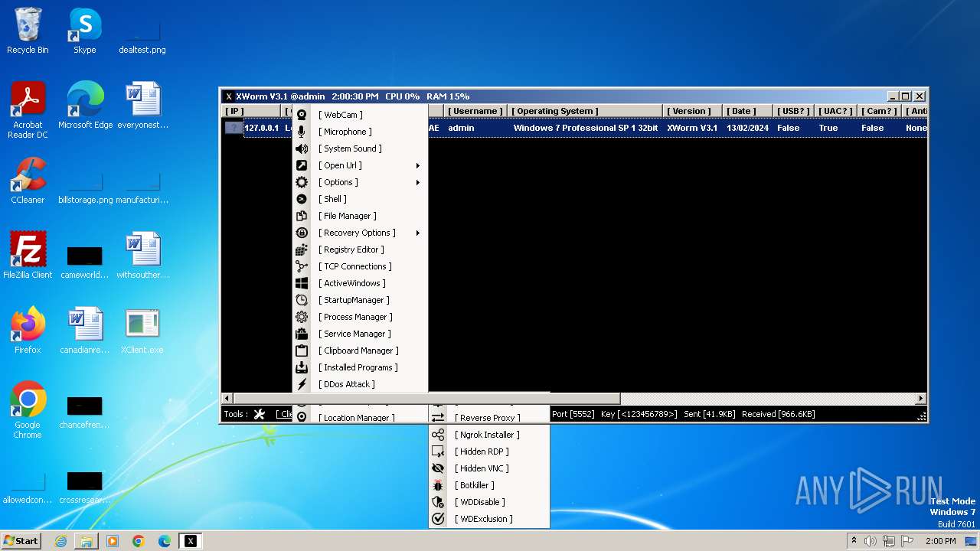Open the XClient.exe desktop icon
Image resolution: width=980 pixels, height=551 pixels.
pyautogui.click(x=142, y=331)
